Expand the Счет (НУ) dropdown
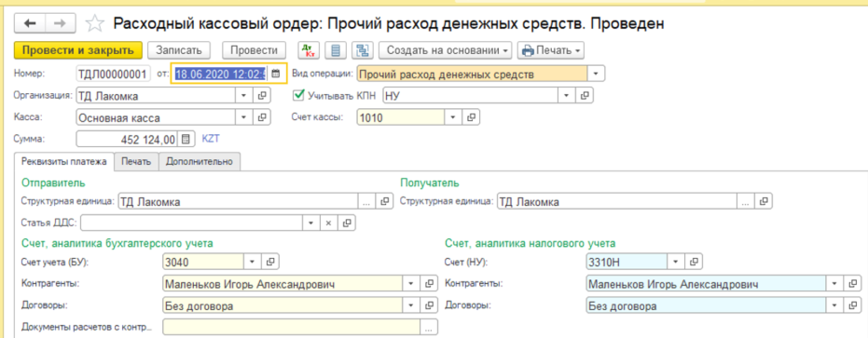This screenshot has height=338, width=868. (677, 261)
